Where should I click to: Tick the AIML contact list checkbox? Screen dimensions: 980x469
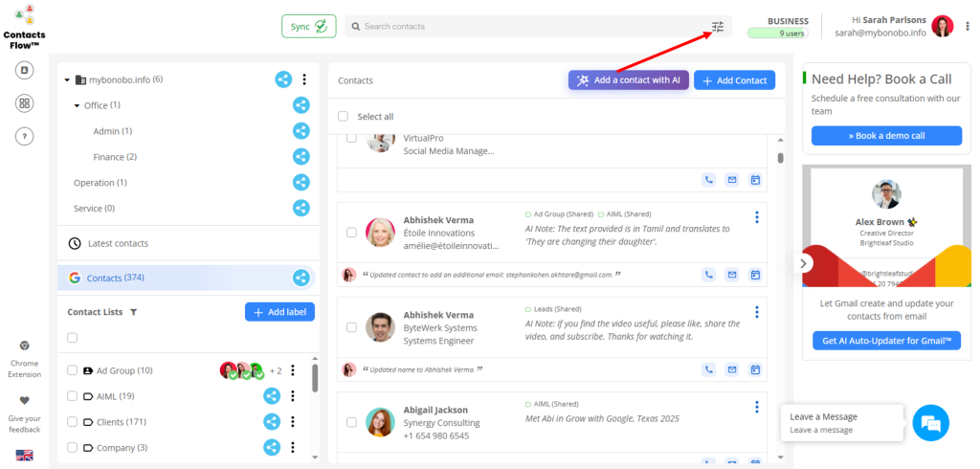73,396
